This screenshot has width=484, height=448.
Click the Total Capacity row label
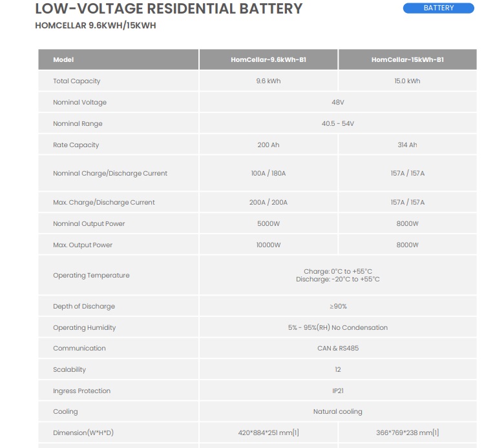pos(76,81)
